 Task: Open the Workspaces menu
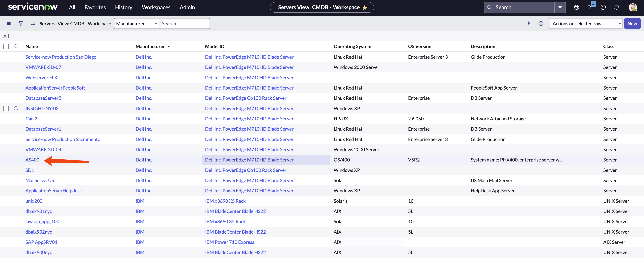156,8
